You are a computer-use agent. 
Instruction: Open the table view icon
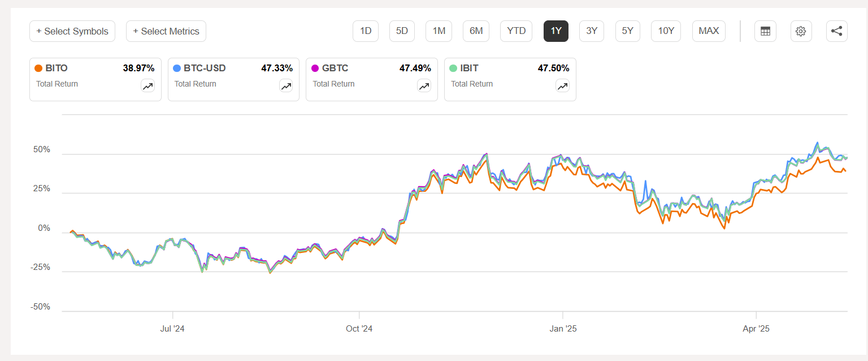(765, 31)
